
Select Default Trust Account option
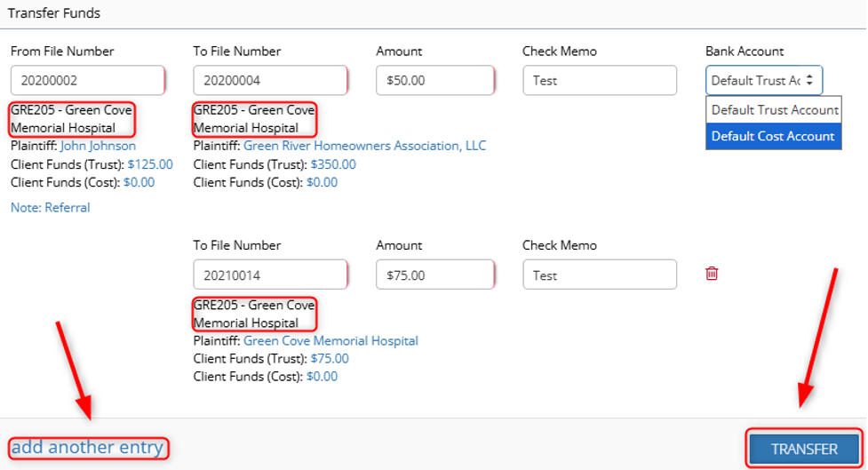(x=774, y=109)
